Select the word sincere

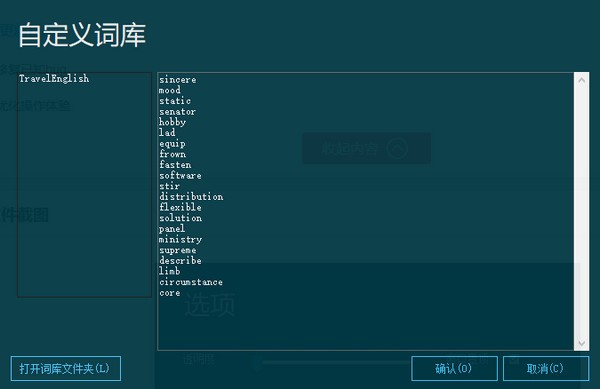click(178, 80)
